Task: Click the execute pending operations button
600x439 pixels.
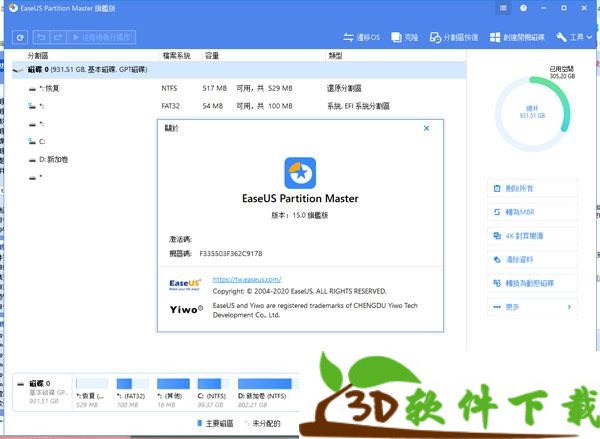Action: [x=101, y=37]
